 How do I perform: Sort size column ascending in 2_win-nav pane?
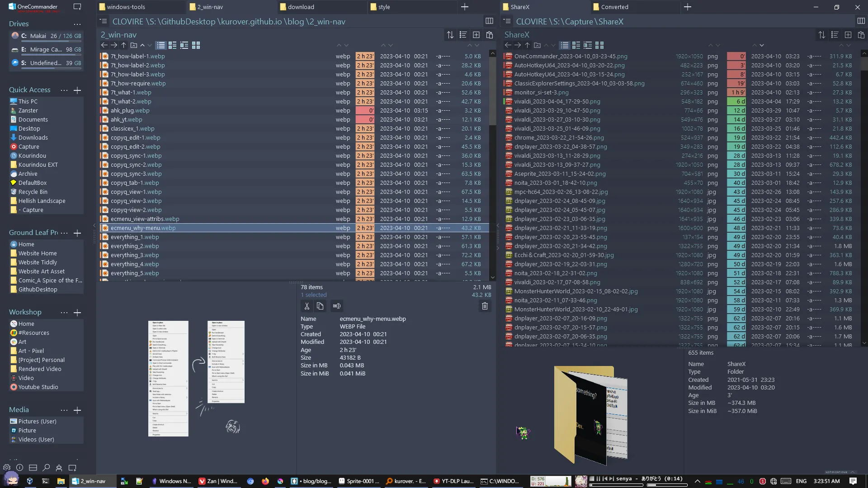click(x=469, y=45)
